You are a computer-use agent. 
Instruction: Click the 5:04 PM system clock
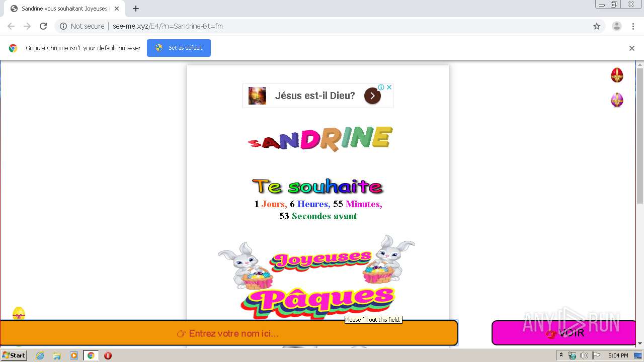(618, 355)
